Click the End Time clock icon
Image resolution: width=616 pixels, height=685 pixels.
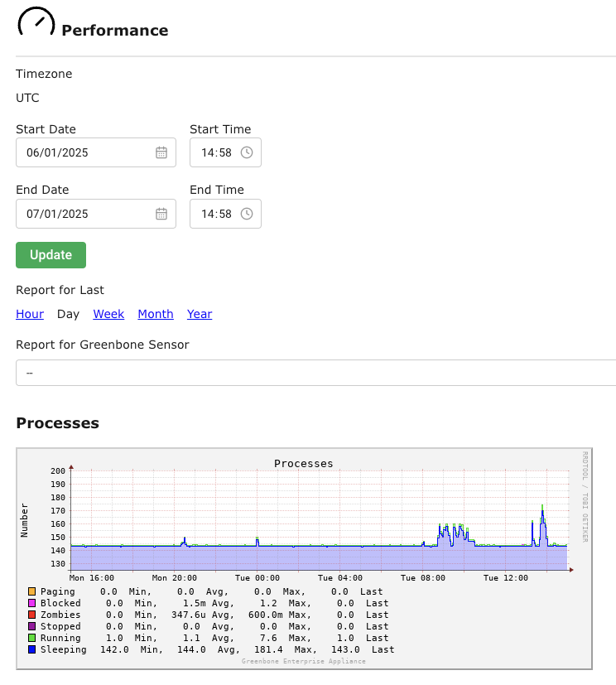[247, 214]
